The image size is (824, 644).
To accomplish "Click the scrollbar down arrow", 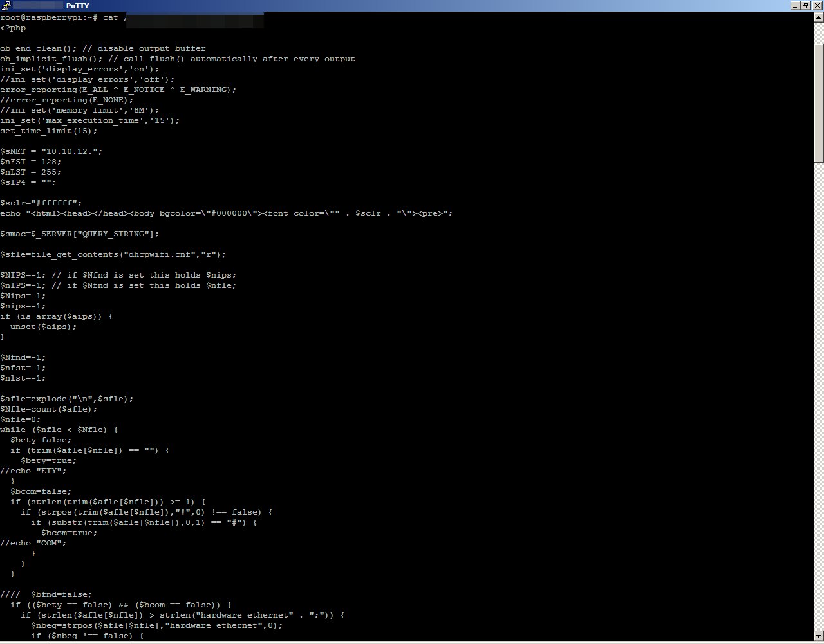I will coord(819,636).
